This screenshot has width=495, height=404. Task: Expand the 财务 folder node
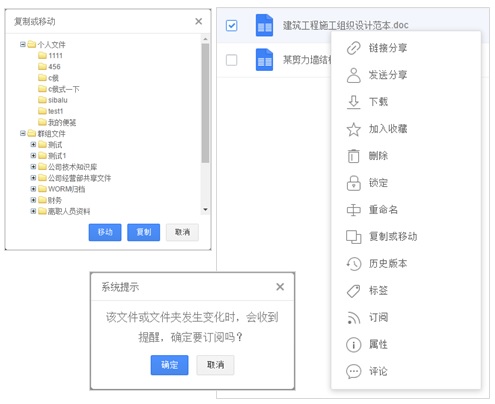pos(33,200)
